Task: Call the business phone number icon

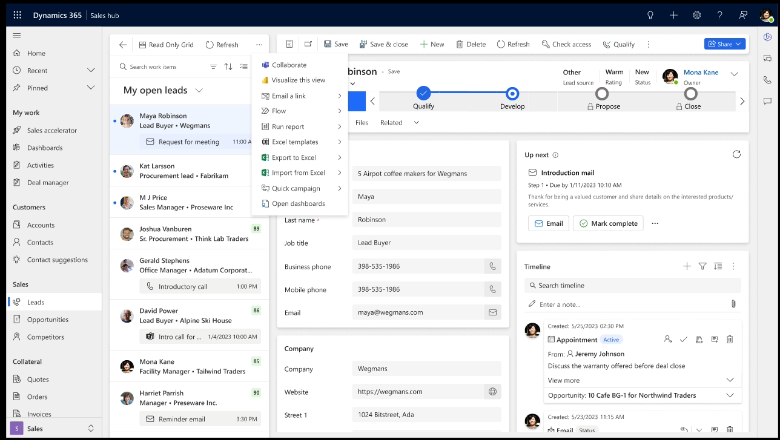Action: click(492, 266)
